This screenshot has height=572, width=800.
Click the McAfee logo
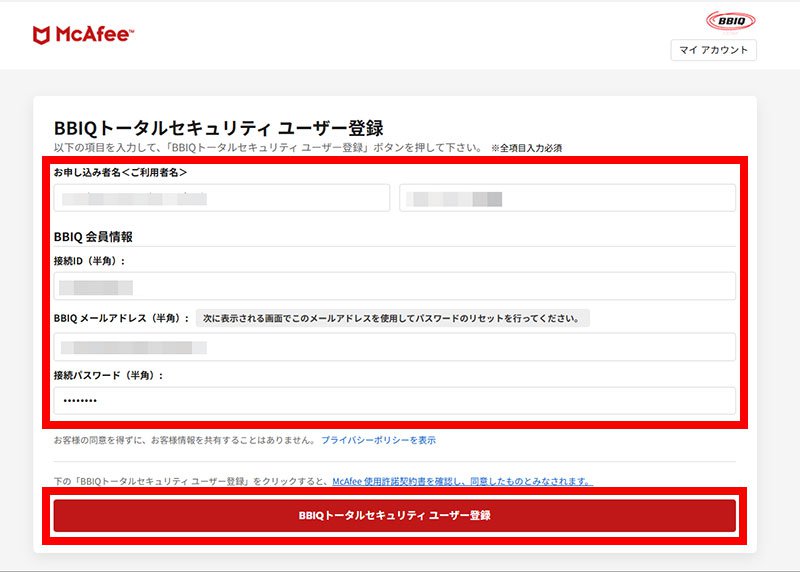[83, 35]
